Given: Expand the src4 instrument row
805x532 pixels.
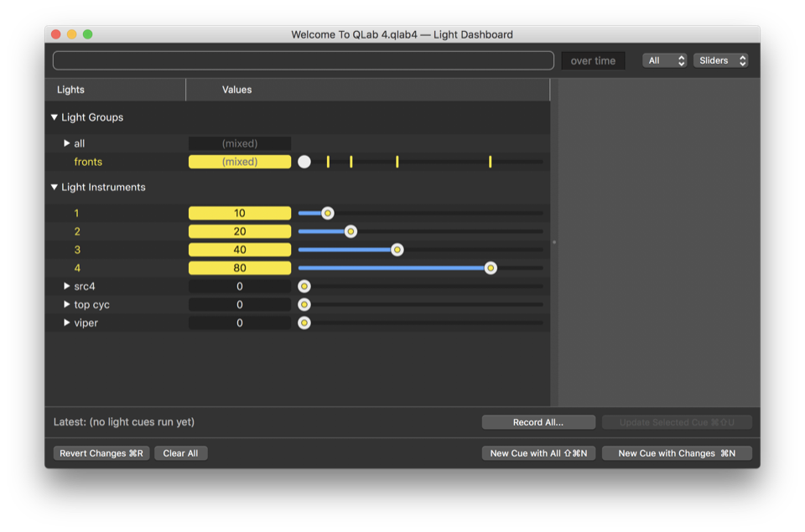Looking at the screenshot, I should [x=67, y=287].
